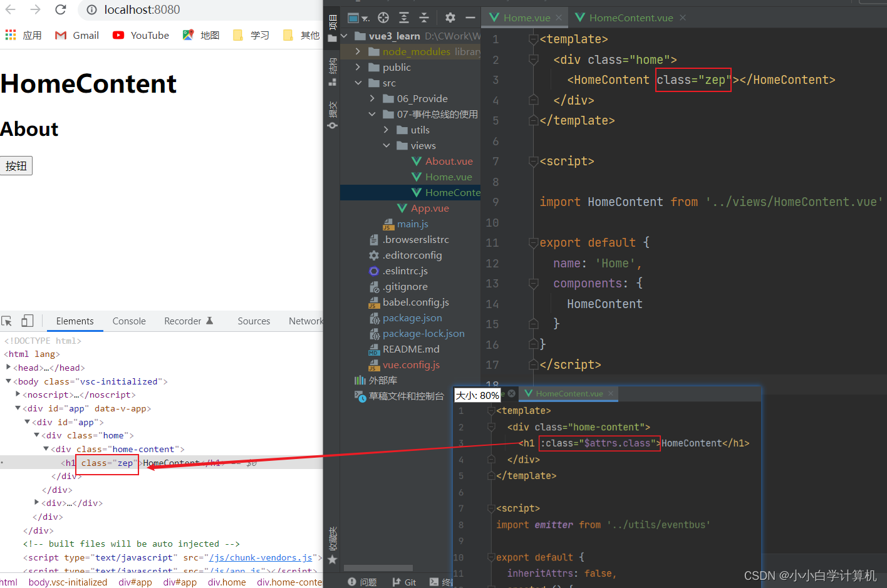The image size is (887, 588).
Task: Select body.vsc-initialized in DevTools breadcrumb
Action: pos(68,582)
